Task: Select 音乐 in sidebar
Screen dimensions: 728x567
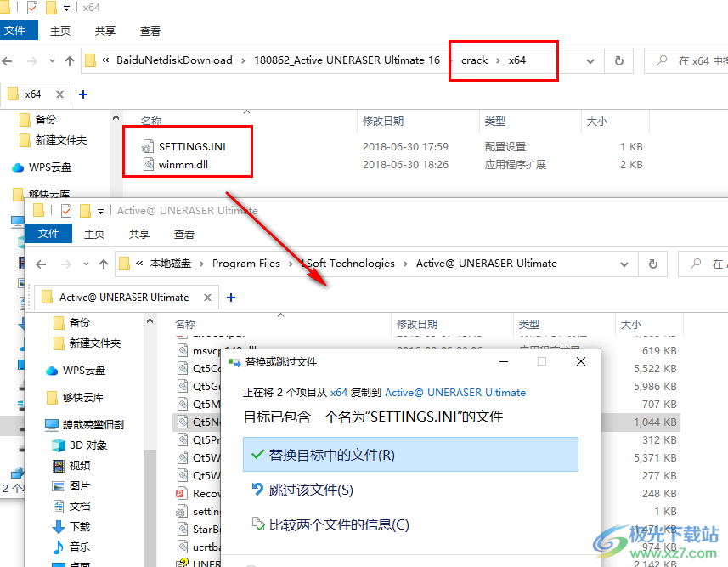Action: coord(71,547)
